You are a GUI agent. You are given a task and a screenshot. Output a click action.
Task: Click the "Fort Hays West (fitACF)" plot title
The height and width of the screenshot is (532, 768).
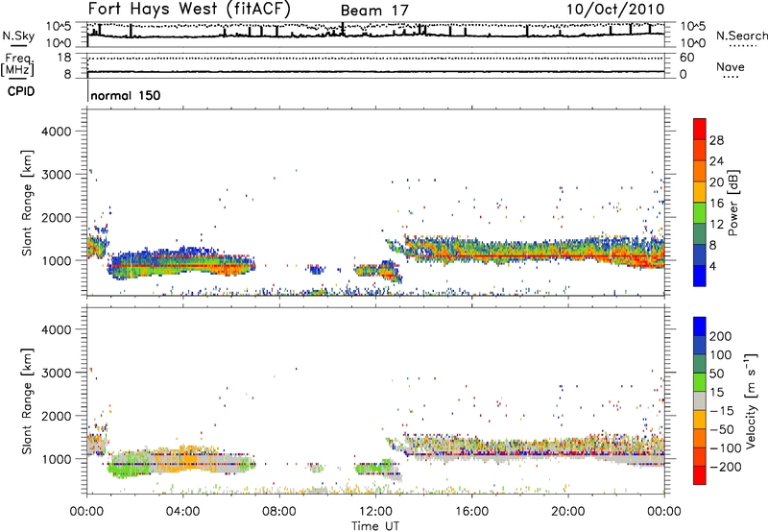[189, 9]
